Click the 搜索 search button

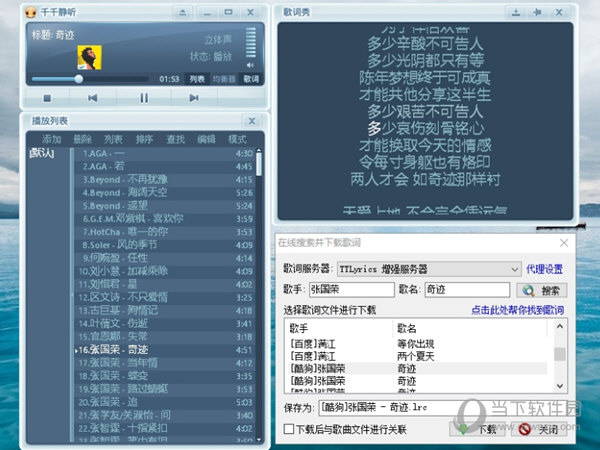541,290
